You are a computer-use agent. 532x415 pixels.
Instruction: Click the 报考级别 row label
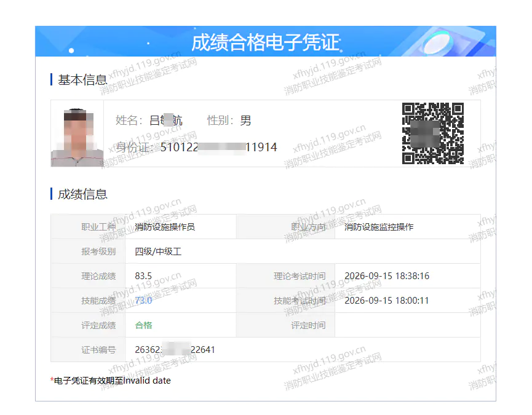point(98,251)
